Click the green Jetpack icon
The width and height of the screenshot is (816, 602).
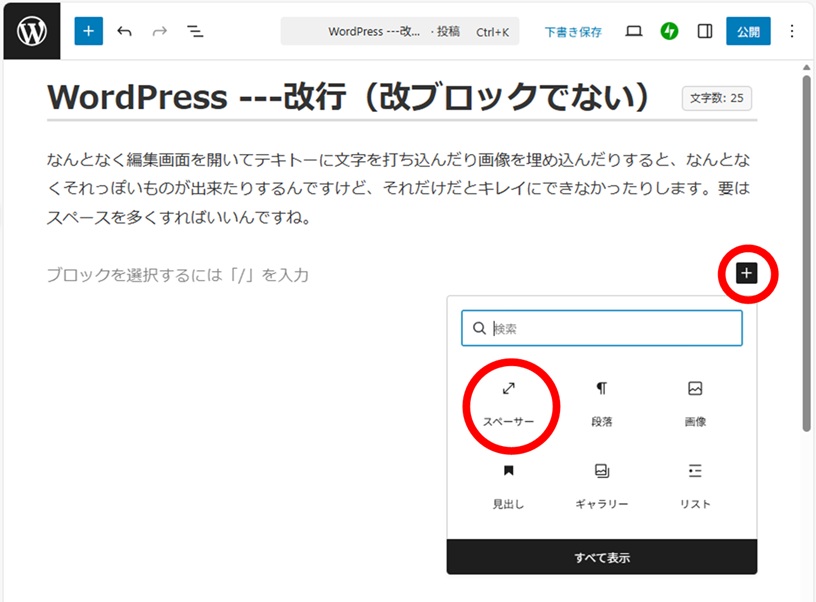(x=670, y=31)
